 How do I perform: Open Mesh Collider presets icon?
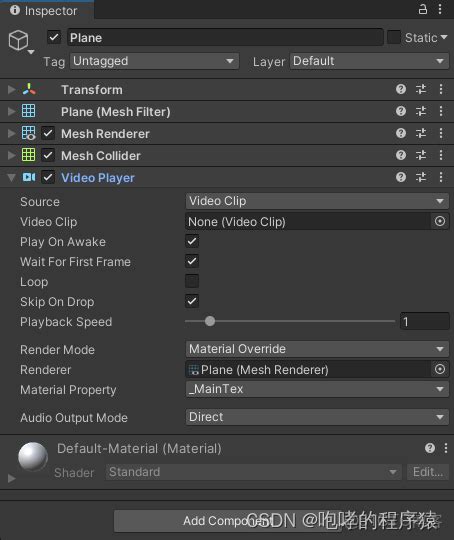(421, 155)
